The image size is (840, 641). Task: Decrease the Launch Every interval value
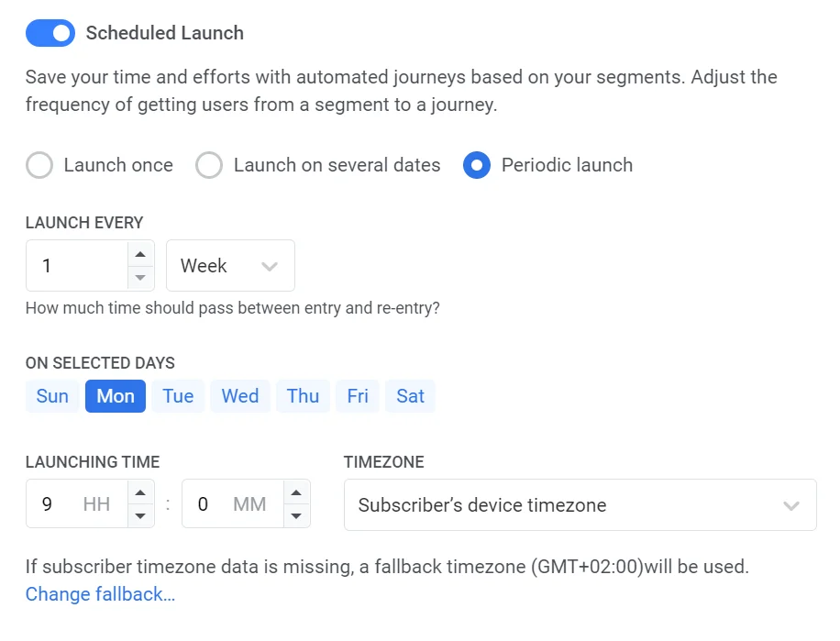(139, 277)
